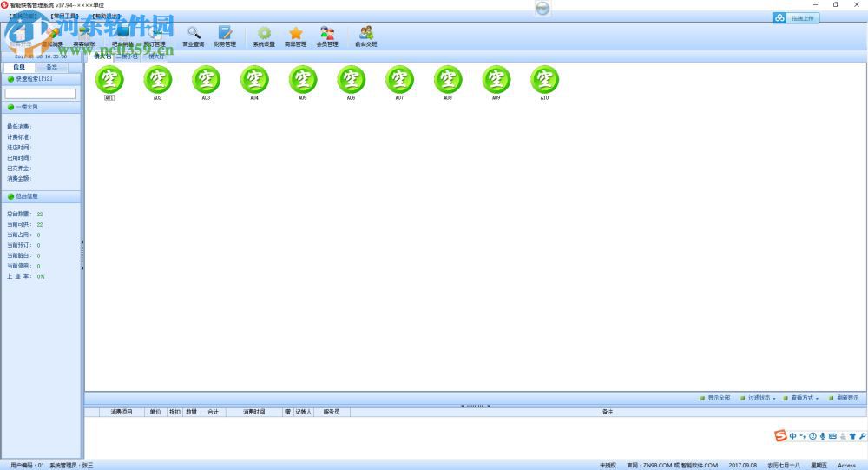Toggle Sogou Chinese/English mode 中 icon

click(x=792, y=436)
